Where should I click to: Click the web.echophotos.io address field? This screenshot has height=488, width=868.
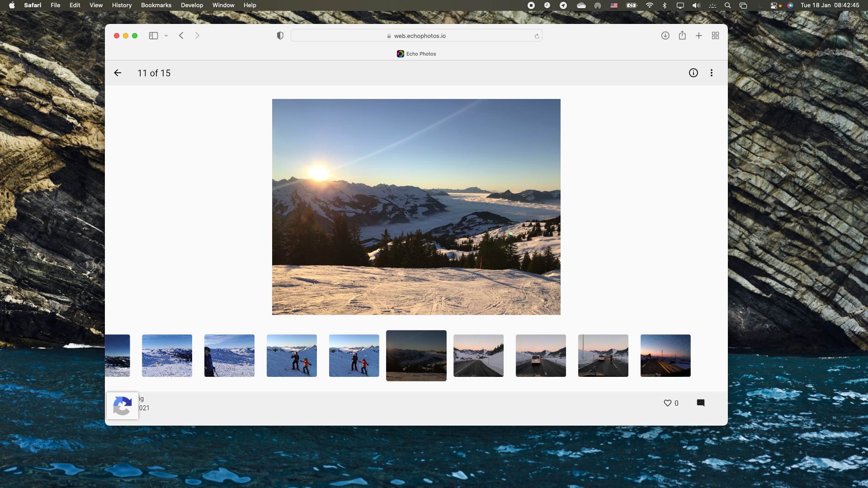pos(420,36)
